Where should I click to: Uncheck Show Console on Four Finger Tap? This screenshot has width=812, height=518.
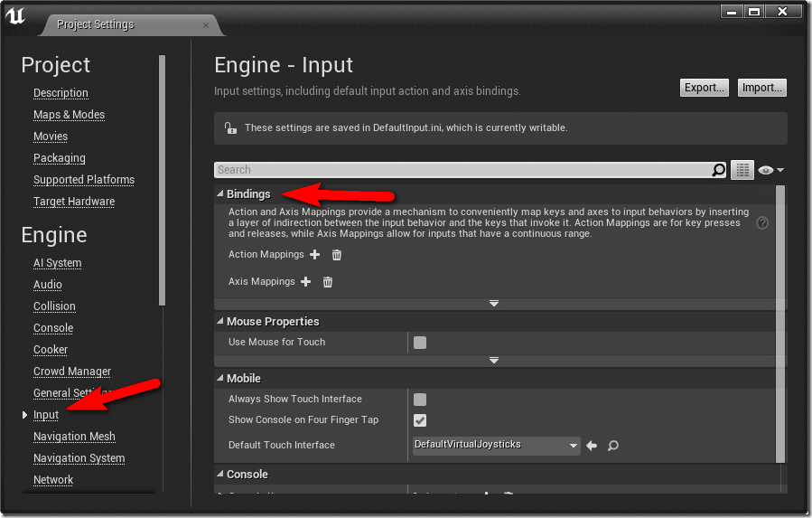coord(420,420)
